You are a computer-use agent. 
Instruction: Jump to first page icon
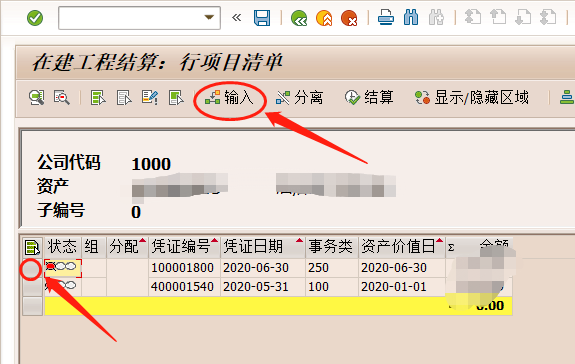(x=473, y=18)
